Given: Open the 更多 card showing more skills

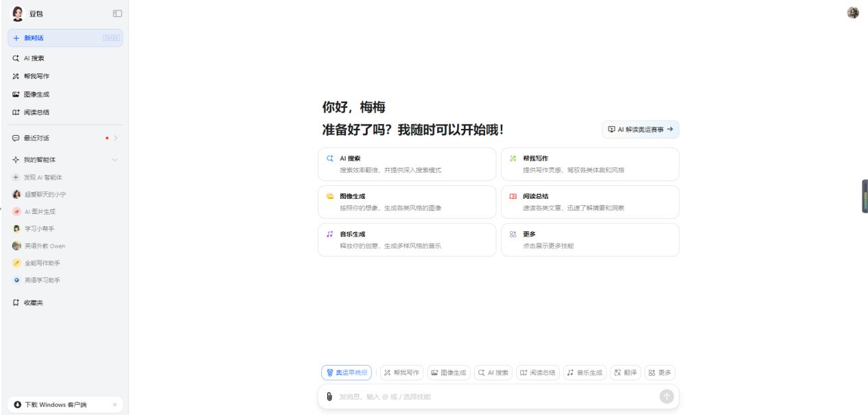Looking at the screenshot, I should [590, 239].
